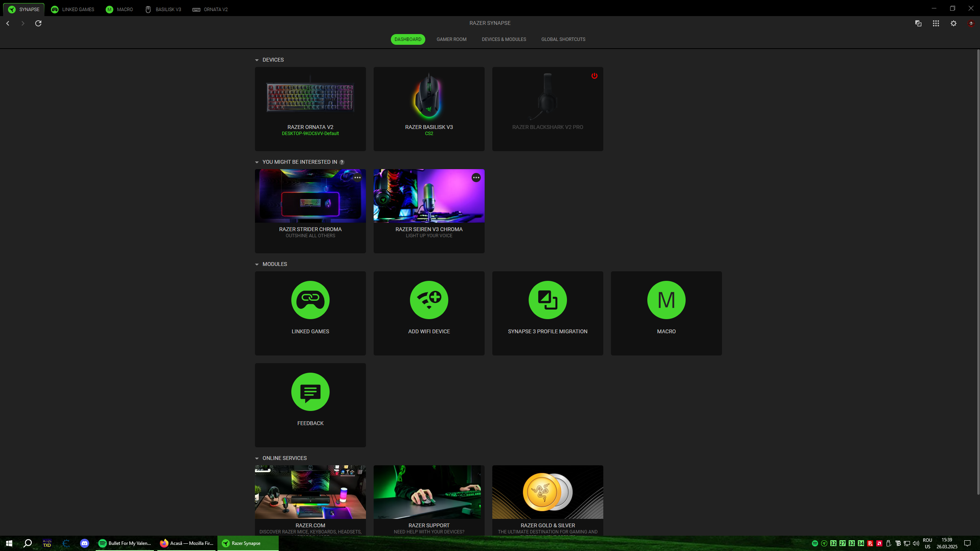The image size is (980, 551).
Task: Switch to Spotify Bullet For My Valentine taskbar item
Action: 125,543
